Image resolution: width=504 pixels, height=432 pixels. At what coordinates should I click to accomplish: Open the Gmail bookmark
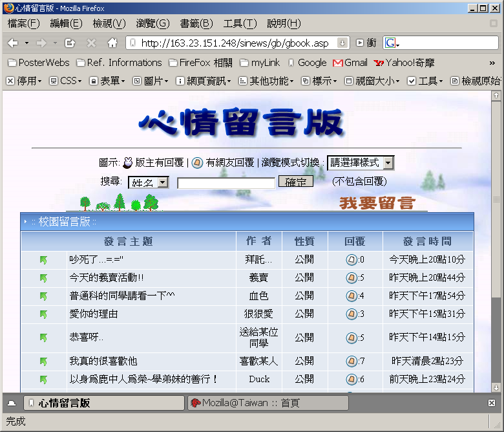(x=350, y=63)
